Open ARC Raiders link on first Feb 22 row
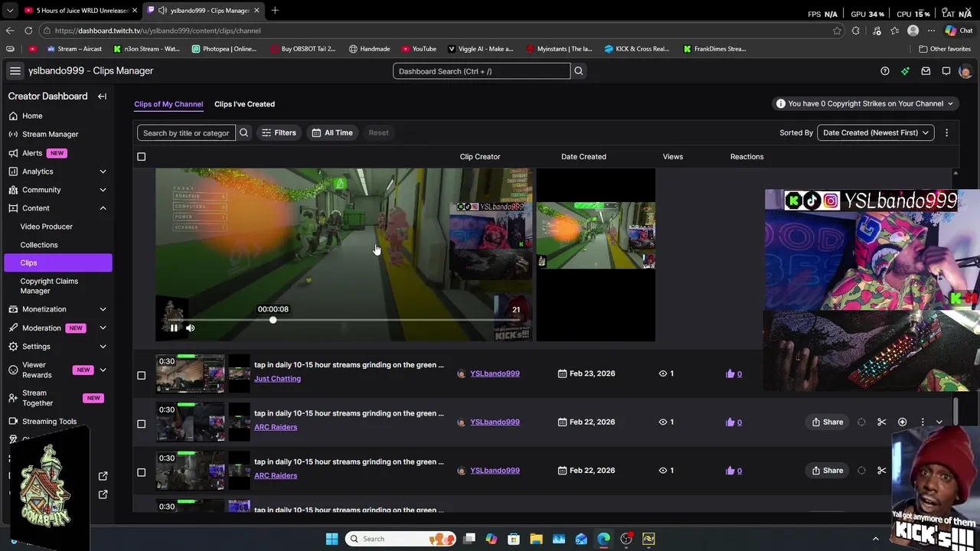The height and width of the screenshot is (551, 980). tap(276, 427)
